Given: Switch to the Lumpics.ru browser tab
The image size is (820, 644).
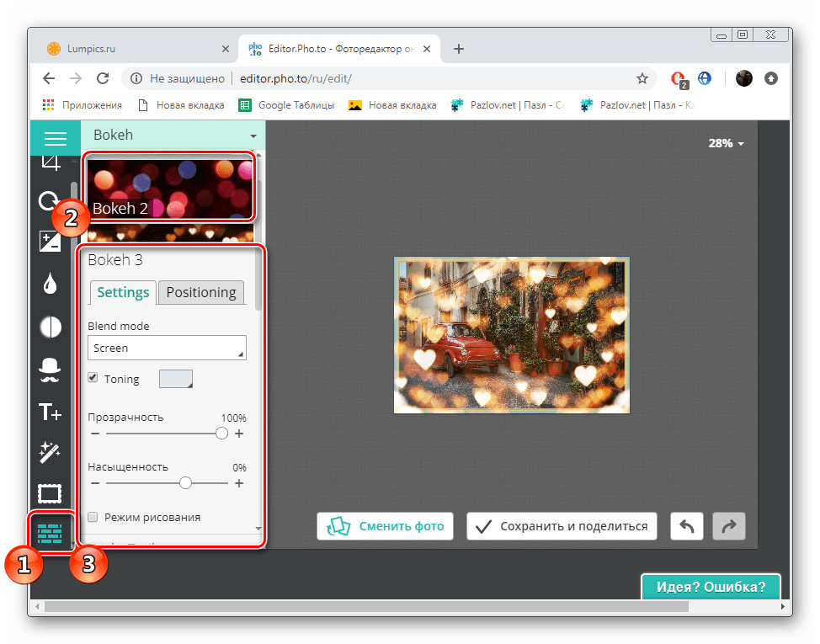Looking at the screenshot, I should point(136,49).
